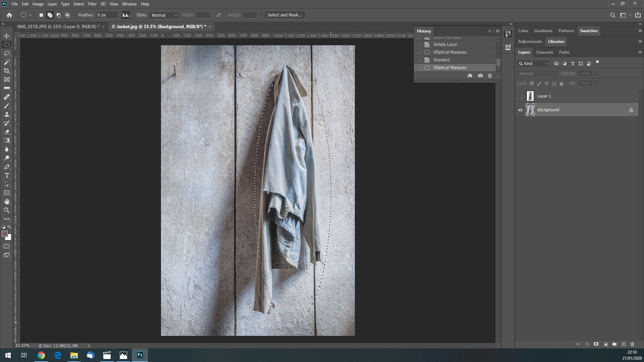Click the foreground color swatch
Screen dimensions: 644x362
[4, 234]
